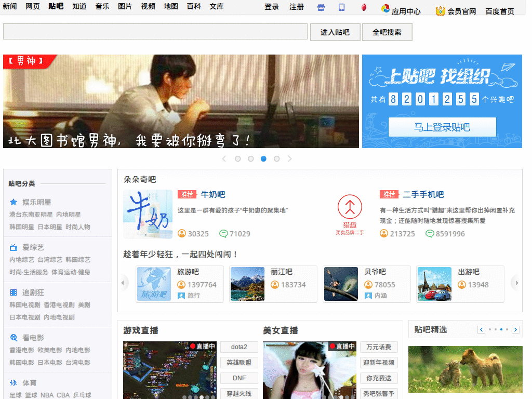
Task: Click the TV icon beside 爱综艺
Action: tap(14, 247)
